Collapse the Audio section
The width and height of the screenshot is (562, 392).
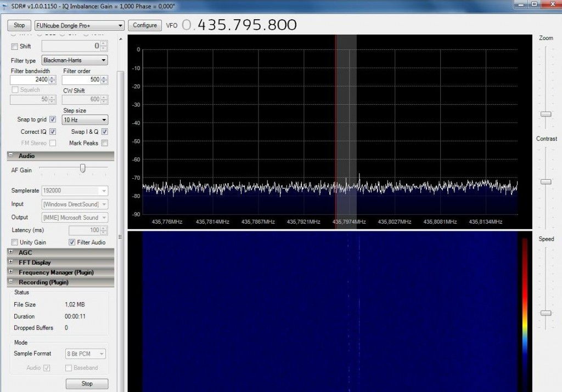(x=11, y=156)
